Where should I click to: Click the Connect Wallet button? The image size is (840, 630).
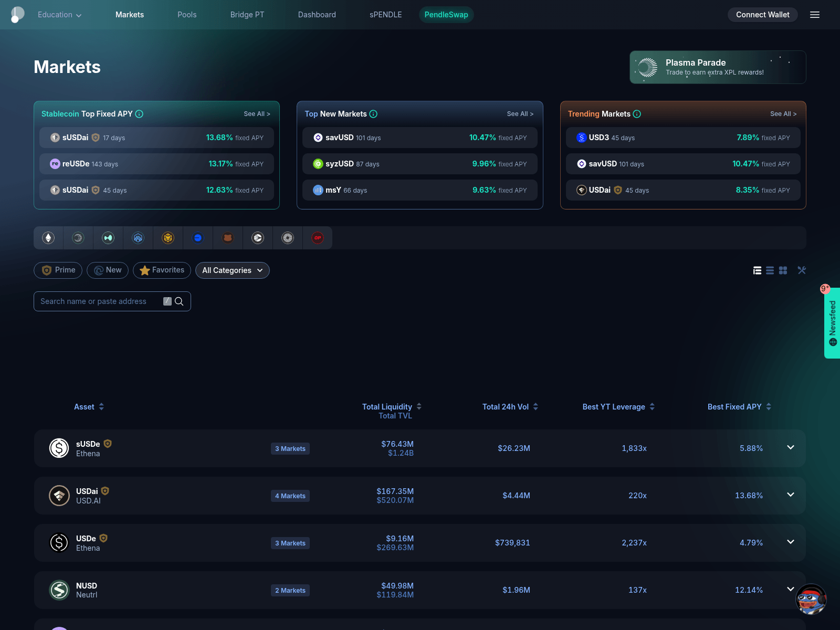click(x=762, y=15)
